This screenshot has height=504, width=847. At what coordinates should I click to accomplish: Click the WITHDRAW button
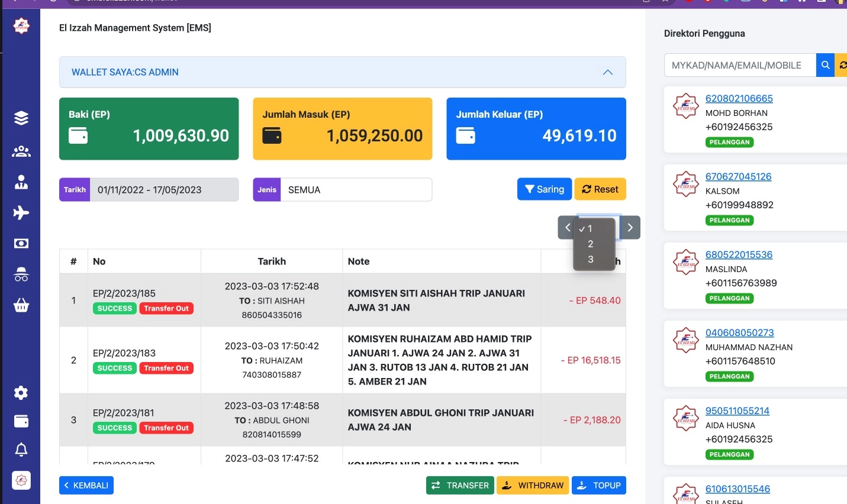533,485
